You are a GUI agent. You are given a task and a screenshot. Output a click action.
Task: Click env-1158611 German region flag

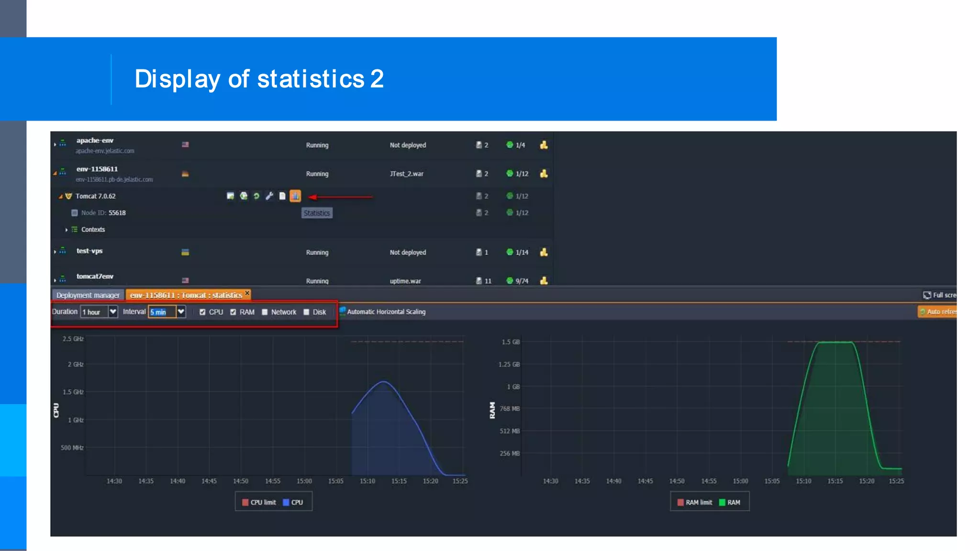[x=185, y=174]
